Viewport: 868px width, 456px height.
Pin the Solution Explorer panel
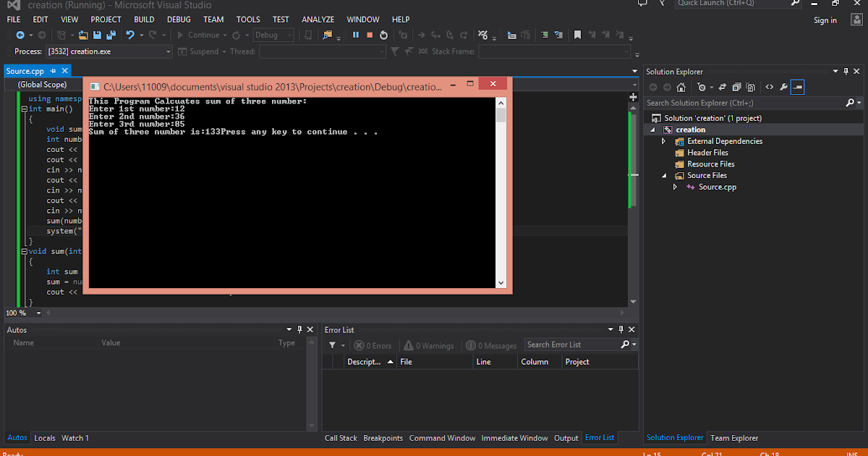pos(846,72)
